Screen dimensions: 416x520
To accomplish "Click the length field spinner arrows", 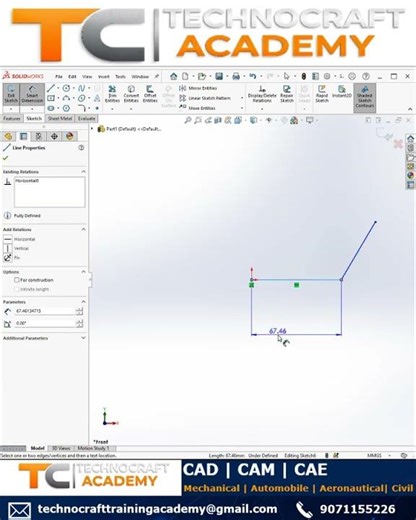I will point(79,311).
